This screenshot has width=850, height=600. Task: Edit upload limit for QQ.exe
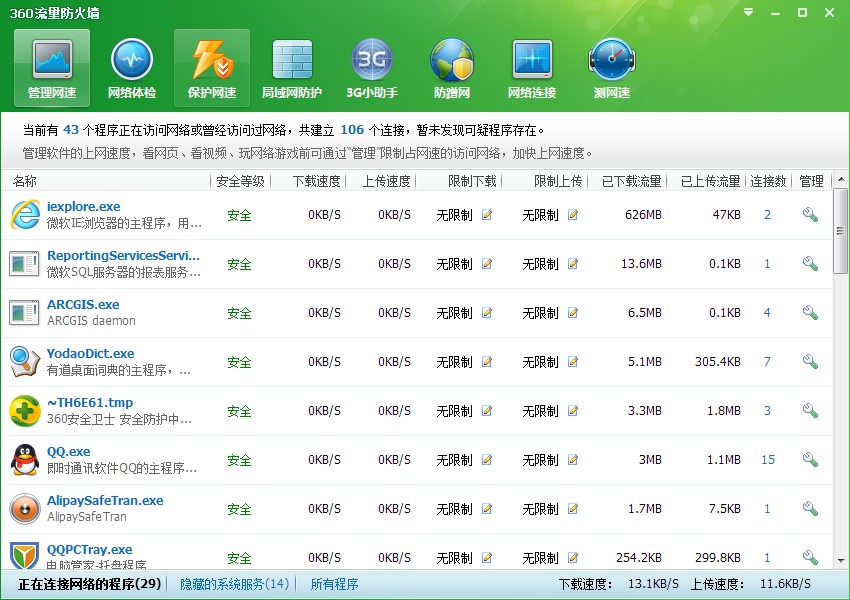572,460
